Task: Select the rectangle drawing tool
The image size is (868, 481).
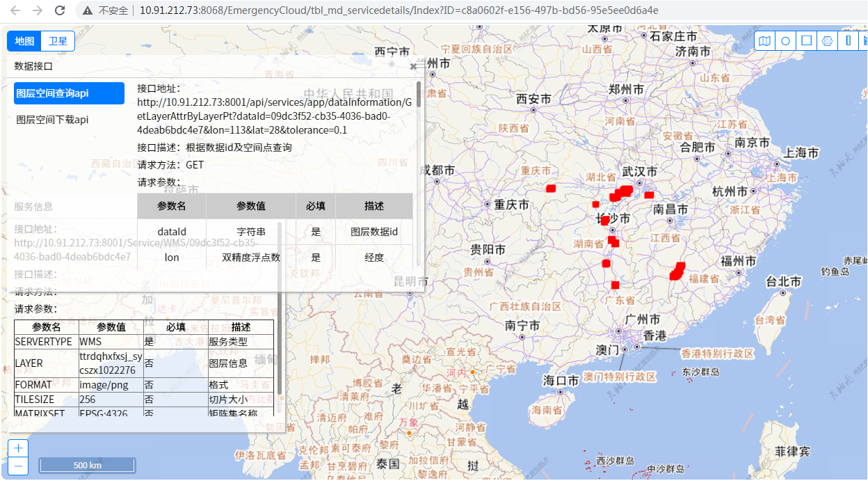Action: click(806, 40)
